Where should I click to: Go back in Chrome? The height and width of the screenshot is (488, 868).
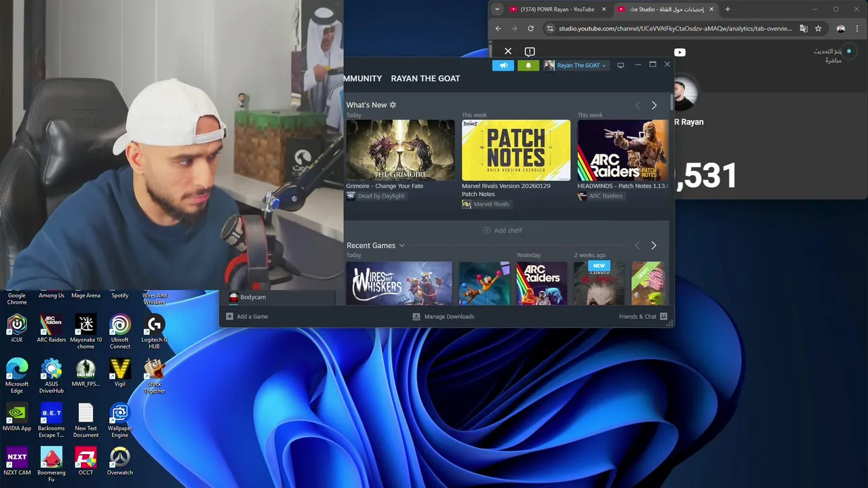(498, 28)
